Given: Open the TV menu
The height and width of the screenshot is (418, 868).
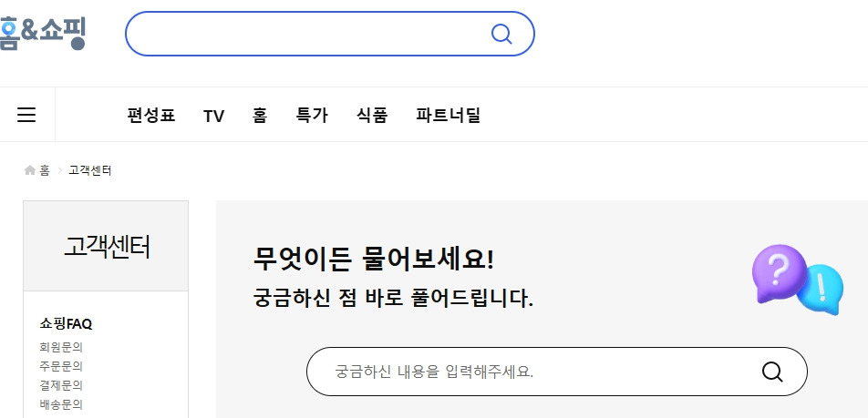Looking at the screenshot, I should click(x=213, y=117).
